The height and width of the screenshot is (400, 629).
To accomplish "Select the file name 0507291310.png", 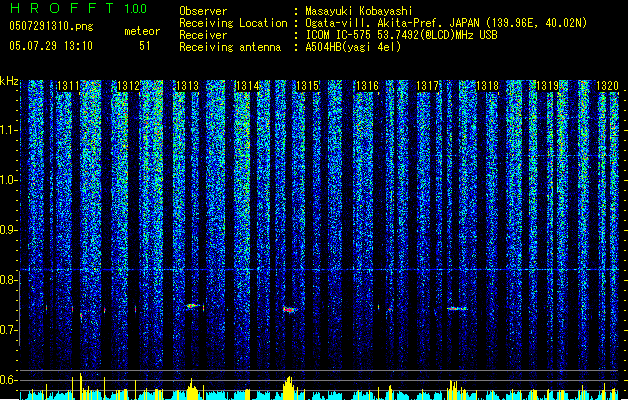I will (x=51, y=26).
